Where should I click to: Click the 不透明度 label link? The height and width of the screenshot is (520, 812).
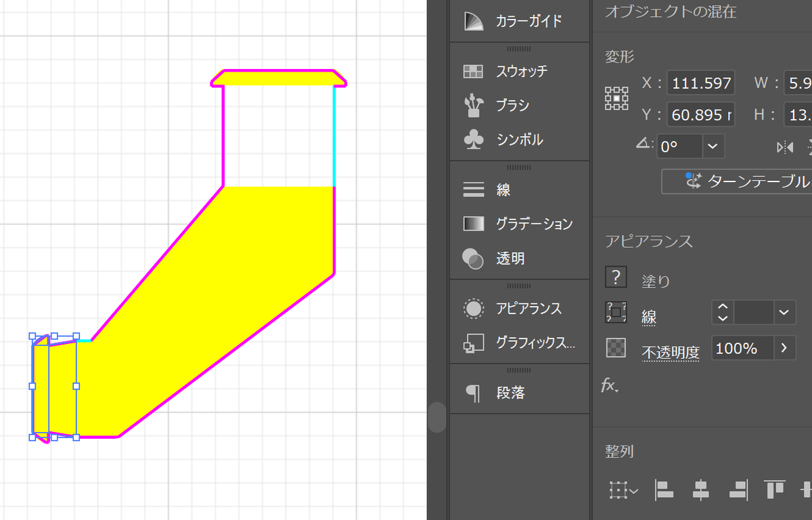671,351
